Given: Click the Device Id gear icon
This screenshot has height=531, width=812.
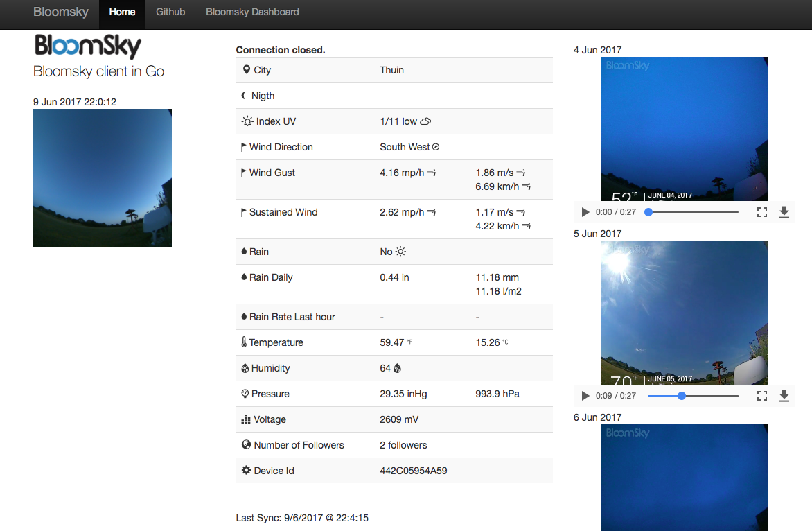Looking at the screenshot, I should pyautogui.click(x=246, y=471).
